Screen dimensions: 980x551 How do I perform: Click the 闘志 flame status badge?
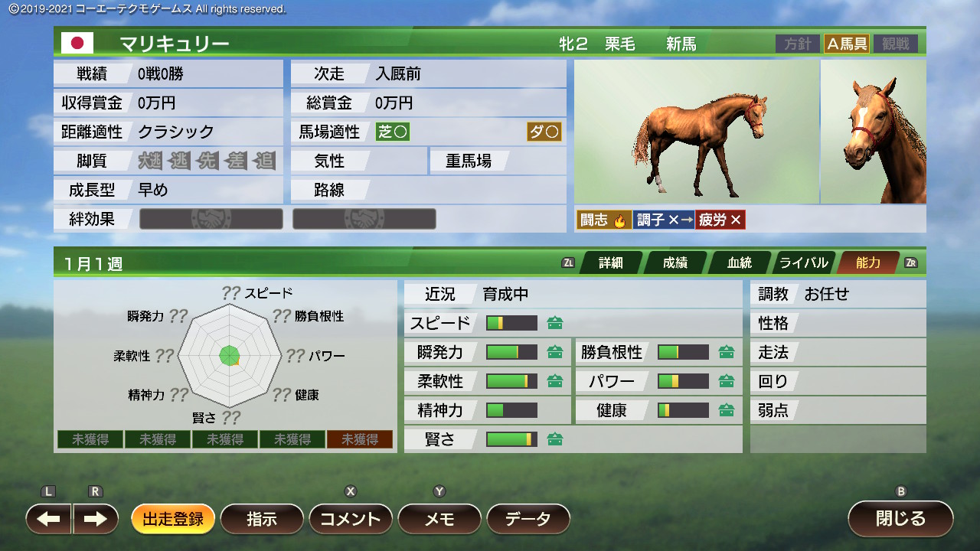[604, 220]
